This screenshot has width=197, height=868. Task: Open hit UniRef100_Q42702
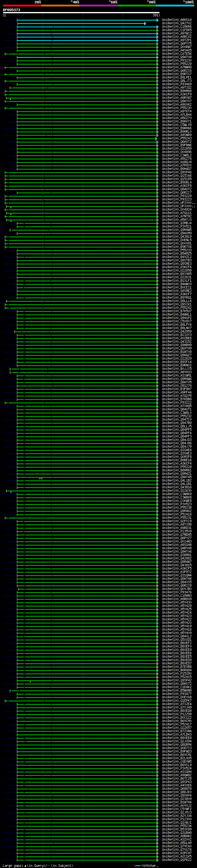pos(176,23)
